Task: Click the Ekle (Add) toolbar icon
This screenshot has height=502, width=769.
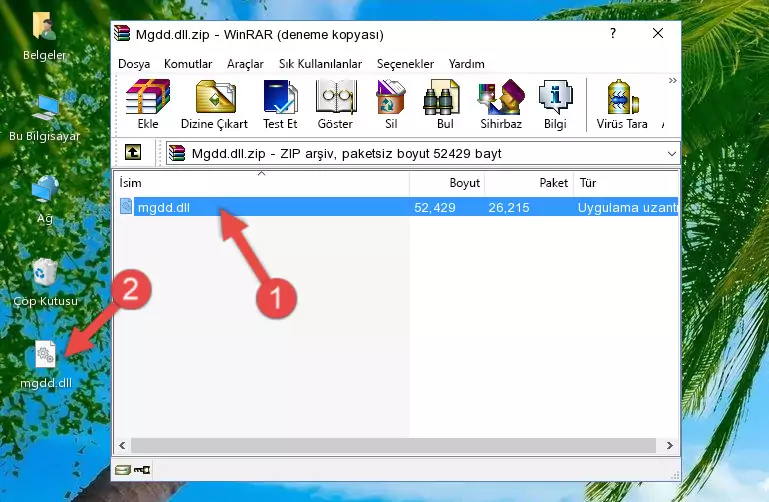Action: pos(148,104)
